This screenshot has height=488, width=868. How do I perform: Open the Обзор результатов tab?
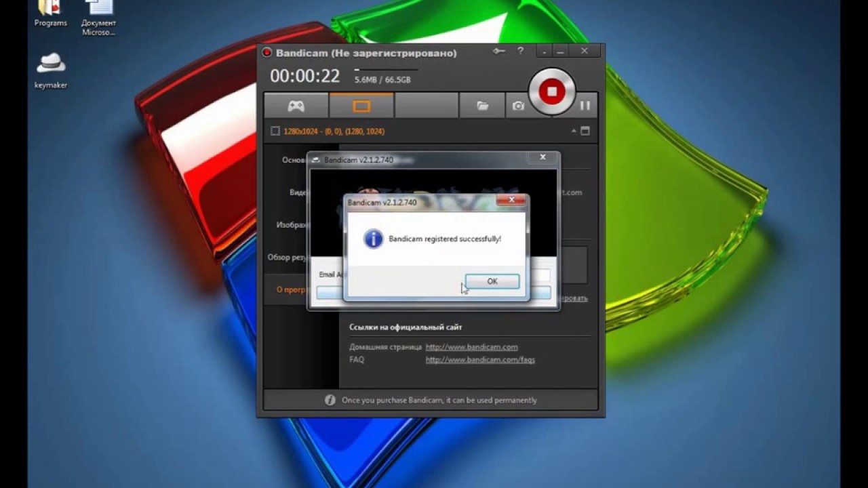[288, 258]
